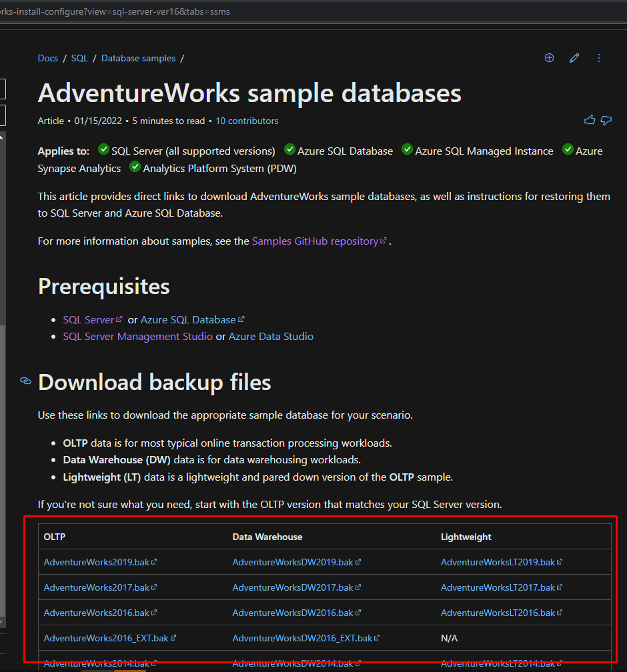The height and width of the screenshot is (672, 627).
Task: Open the Azure Data Studio link
Action: pos(271,336)
